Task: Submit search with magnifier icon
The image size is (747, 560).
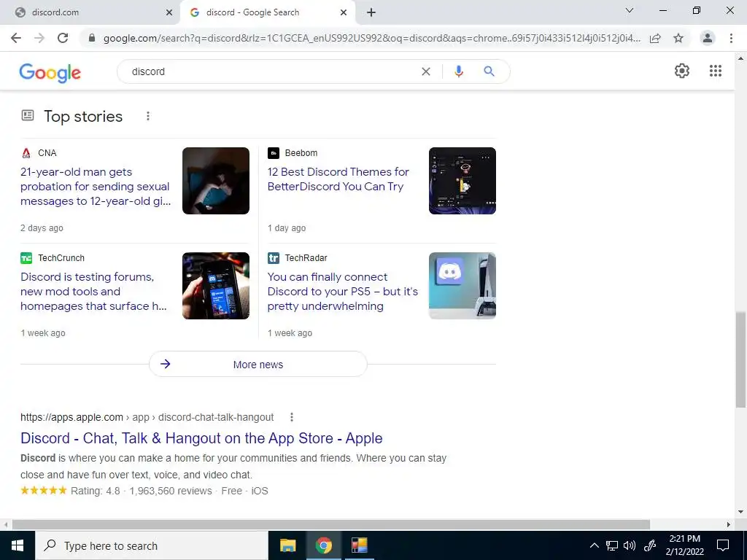Action: pyautogui.click(x=489, y=71)
